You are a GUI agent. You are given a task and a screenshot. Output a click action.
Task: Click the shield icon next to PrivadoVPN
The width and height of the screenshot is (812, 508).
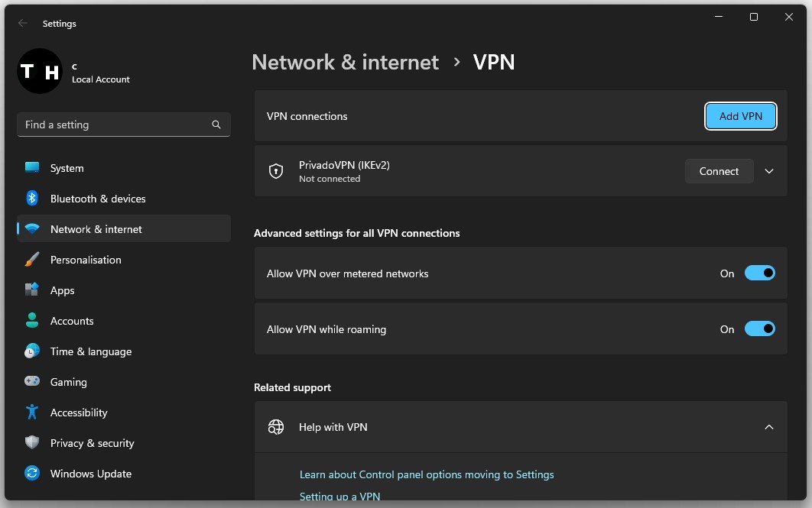276,171
